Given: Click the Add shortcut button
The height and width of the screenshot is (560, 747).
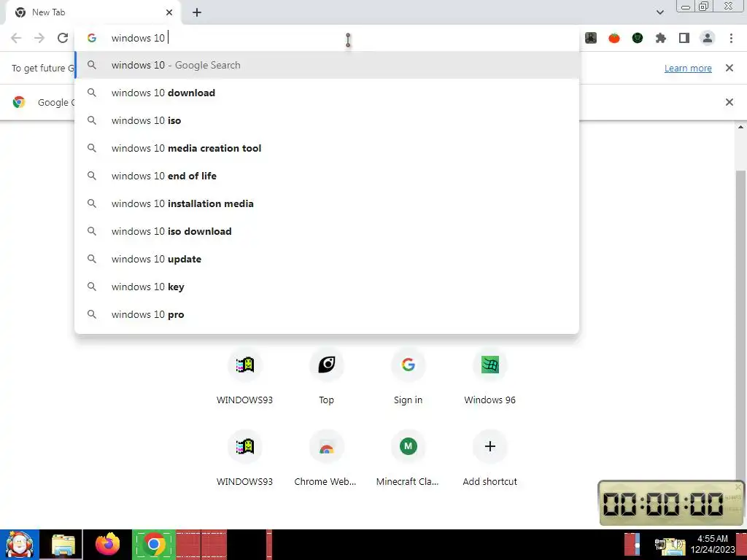Looking at the screenshot, I should (489, 459).
